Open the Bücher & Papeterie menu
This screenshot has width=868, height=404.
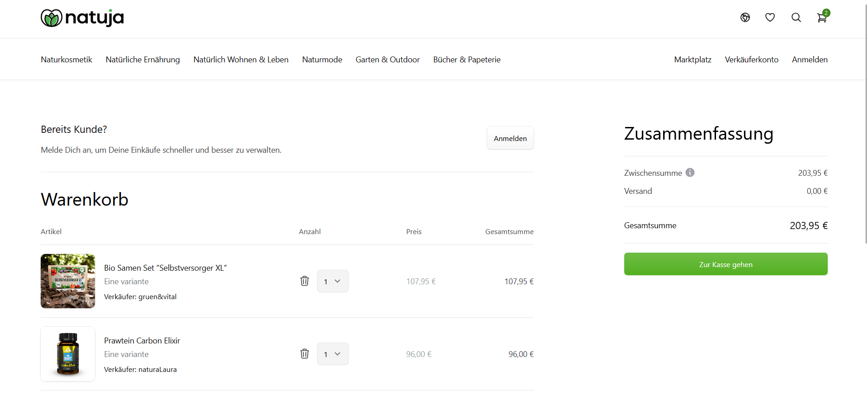(x=467, y=60)
